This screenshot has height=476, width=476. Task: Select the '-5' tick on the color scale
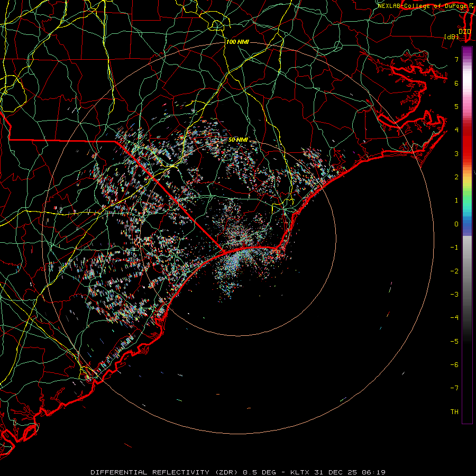tap(454, 342)
